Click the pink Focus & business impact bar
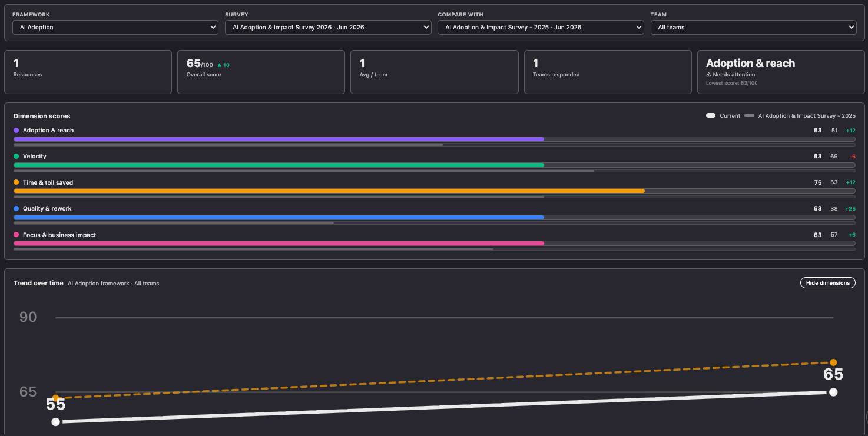This screenshot has width=868, height=436. coord(279,244)
